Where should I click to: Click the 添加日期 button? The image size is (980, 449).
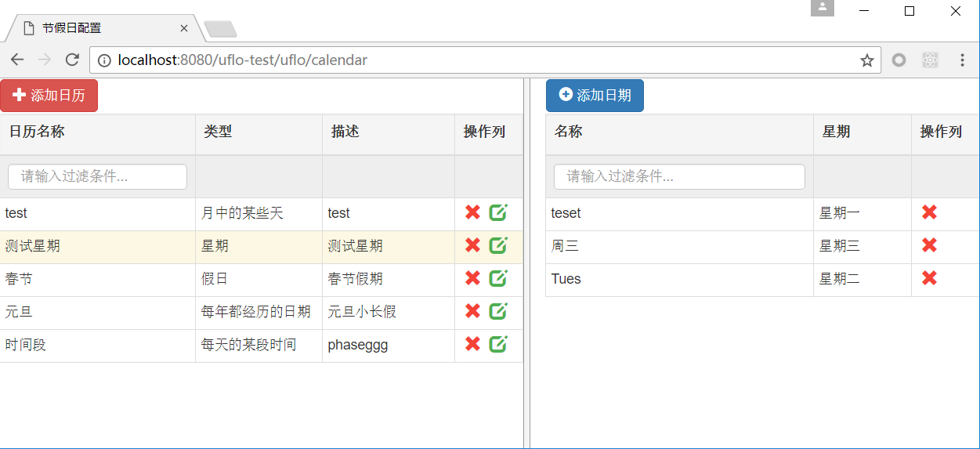595,96
